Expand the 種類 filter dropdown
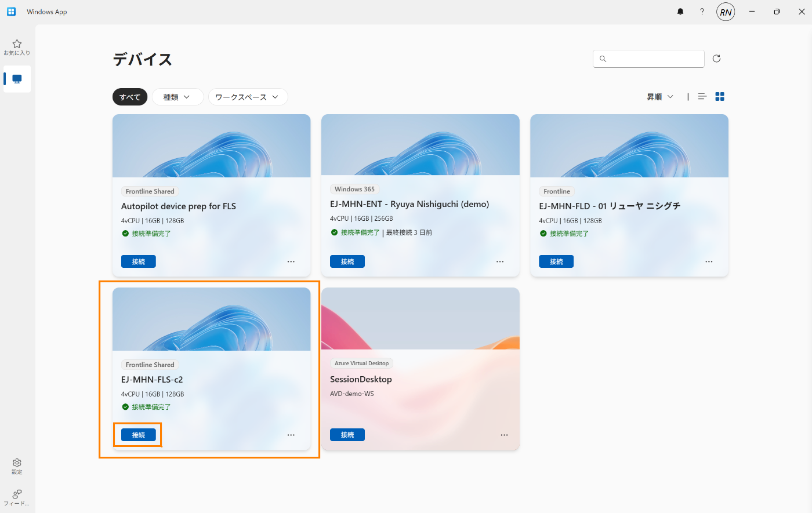 [177, 97]
